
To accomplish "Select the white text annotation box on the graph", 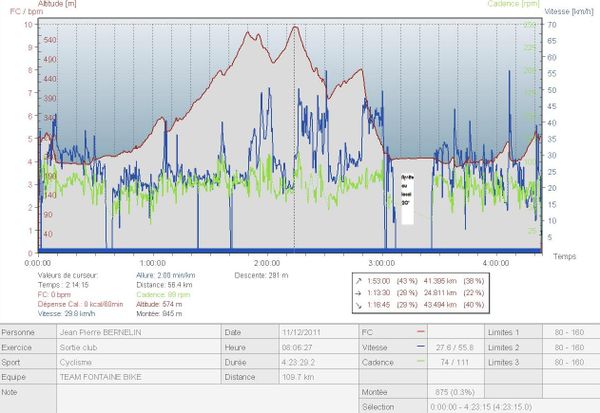I will pos(406,197).
